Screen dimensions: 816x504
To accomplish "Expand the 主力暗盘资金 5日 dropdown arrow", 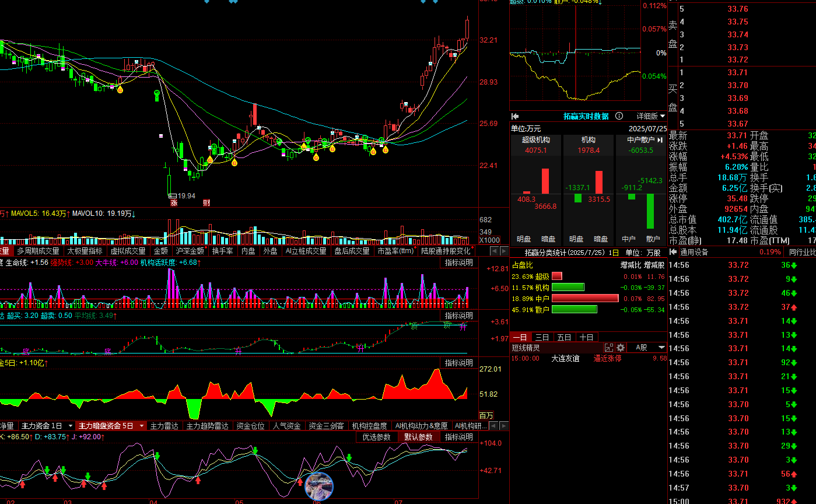I will pyautogui.click(x=142, y=426).
